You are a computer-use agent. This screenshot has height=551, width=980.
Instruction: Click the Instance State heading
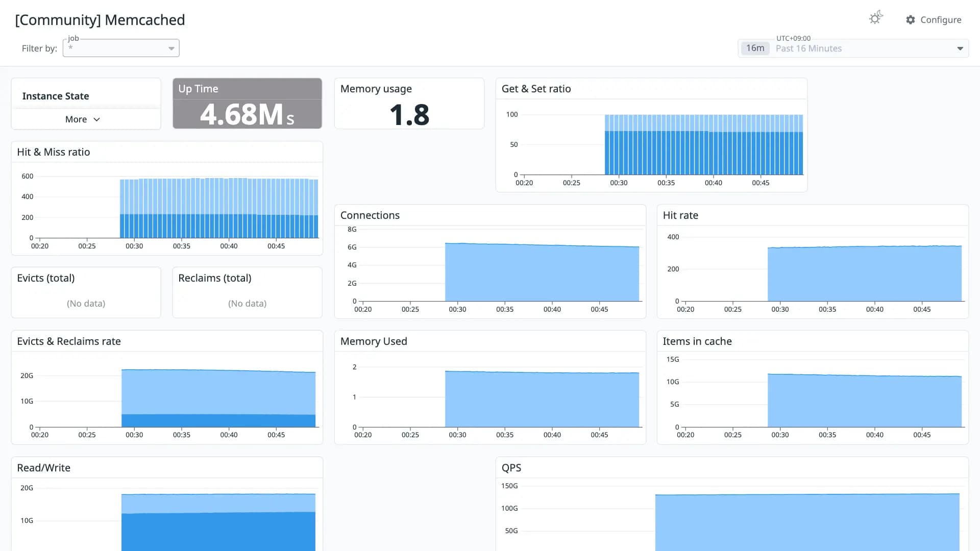tap(56, 96)
